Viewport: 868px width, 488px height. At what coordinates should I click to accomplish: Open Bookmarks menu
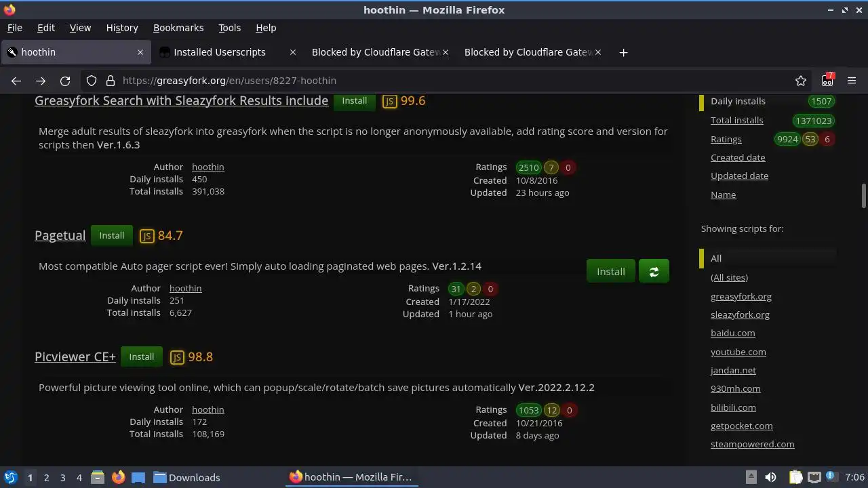(178, 28)
